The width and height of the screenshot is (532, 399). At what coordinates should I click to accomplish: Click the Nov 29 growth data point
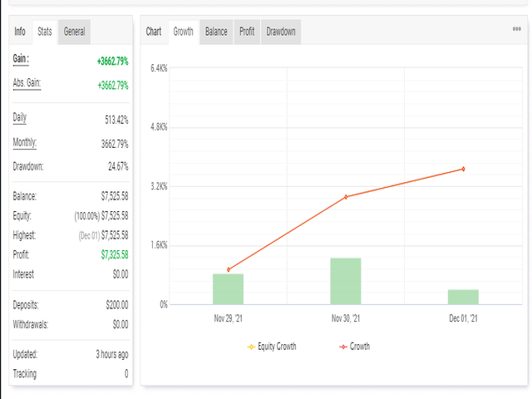coord(229,269)
